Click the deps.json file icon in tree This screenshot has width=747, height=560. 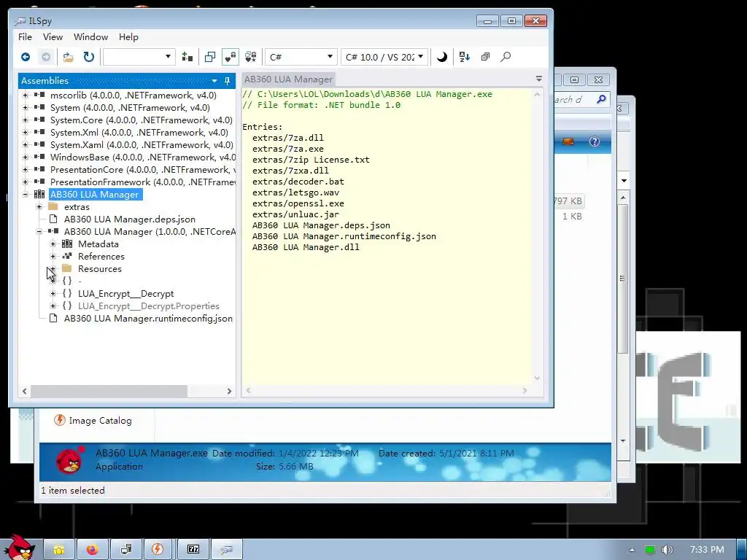pyautogui.click(x=53, y=219)
